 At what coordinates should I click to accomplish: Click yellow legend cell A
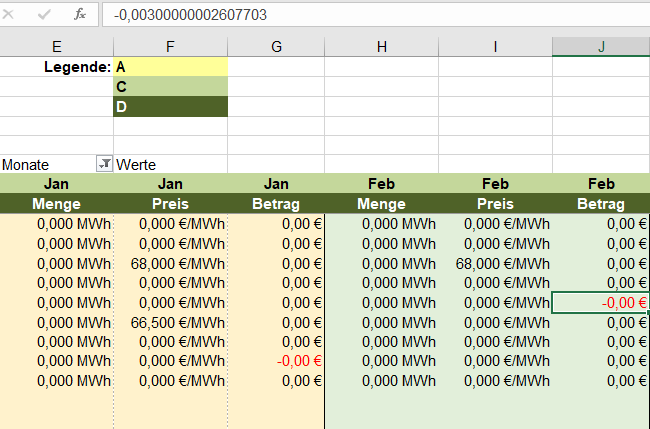pyautogui.click(x=170, y=67)
